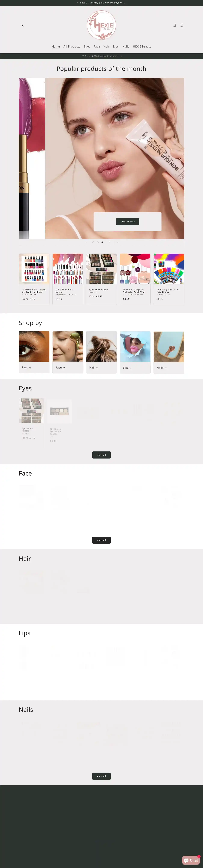Open FREE UK Delivery announcement link
Viewport: 203px width, 868px height.
click(101, 3)
